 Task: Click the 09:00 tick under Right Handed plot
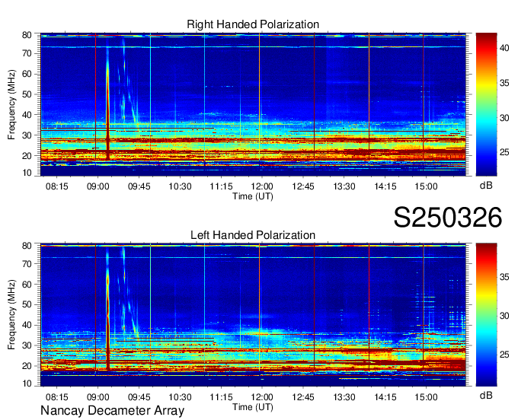(98, 186)
